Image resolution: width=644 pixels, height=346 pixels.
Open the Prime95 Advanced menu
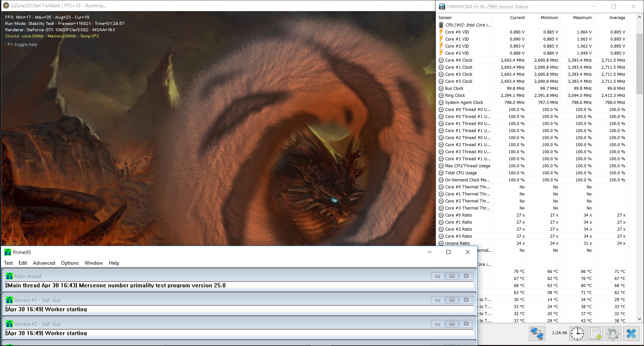[44, 263]
